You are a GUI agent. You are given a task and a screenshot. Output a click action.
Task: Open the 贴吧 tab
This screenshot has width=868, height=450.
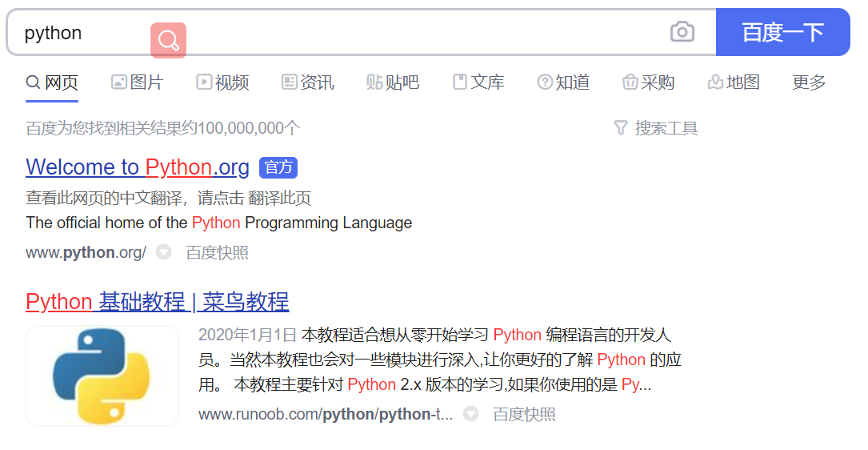(393, 82)
